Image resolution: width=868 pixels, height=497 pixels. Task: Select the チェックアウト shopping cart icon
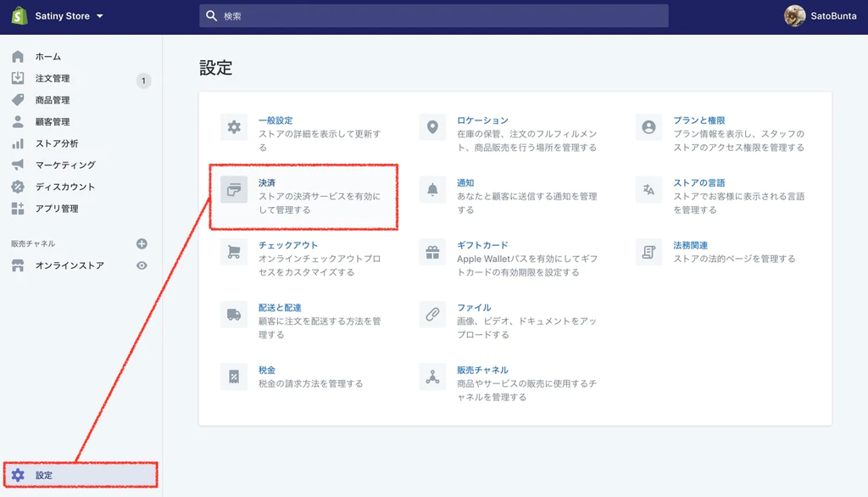(x=233, y=252)
